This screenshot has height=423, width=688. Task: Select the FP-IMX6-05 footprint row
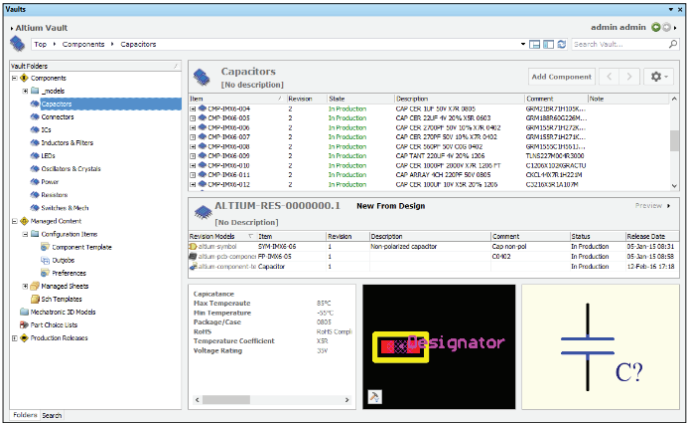coord(434,257)
